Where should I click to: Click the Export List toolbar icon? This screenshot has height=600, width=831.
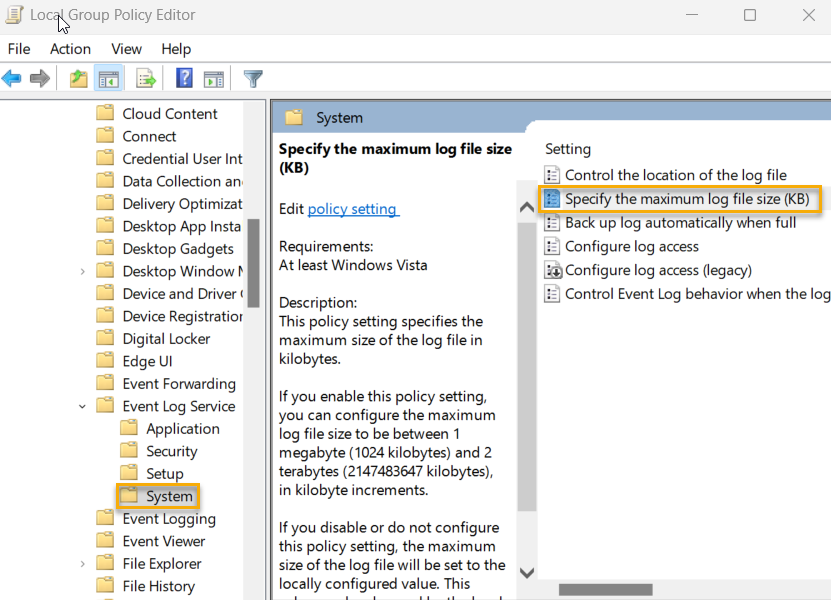coord(144,78)
